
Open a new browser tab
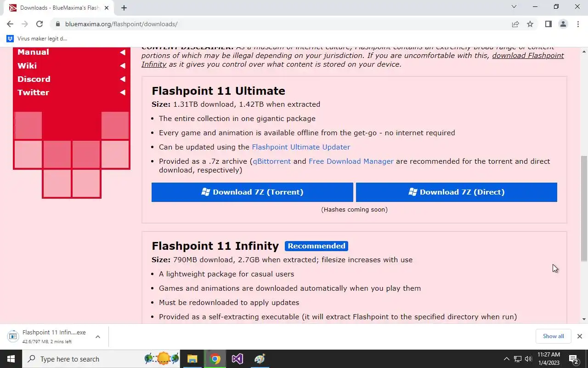click(x=124, y=7)
